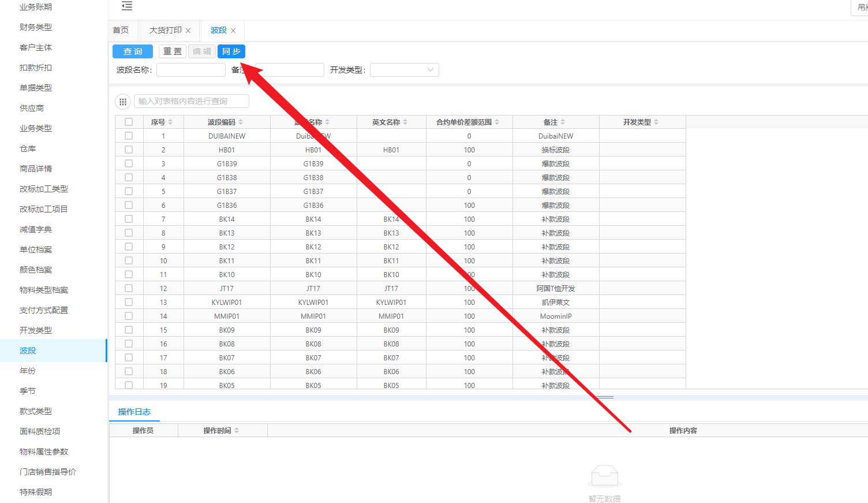868x503 pixels.
Task: Close the 波段 tab
Action: point(233,31)
